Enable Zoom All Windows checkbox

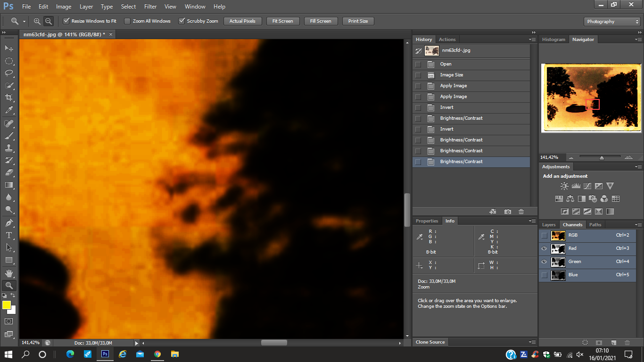coord(127,21)
